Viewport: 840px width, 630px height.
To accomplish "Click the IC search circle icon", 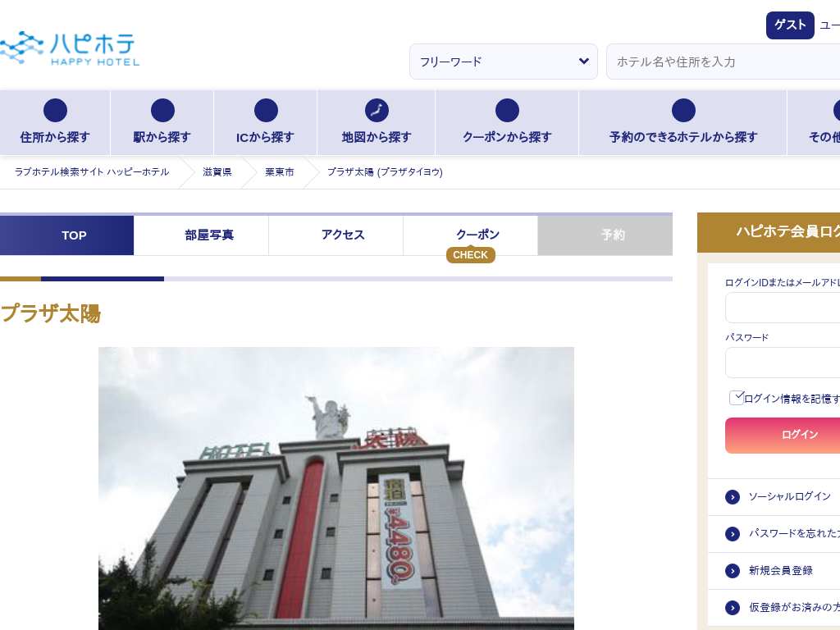I will pyautogui.click(x=266, y=110).
